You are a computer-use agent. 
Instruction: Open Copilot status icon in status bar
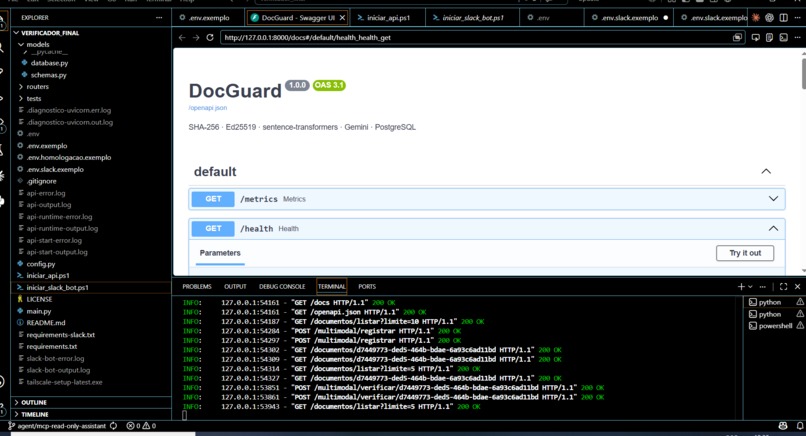783,426
